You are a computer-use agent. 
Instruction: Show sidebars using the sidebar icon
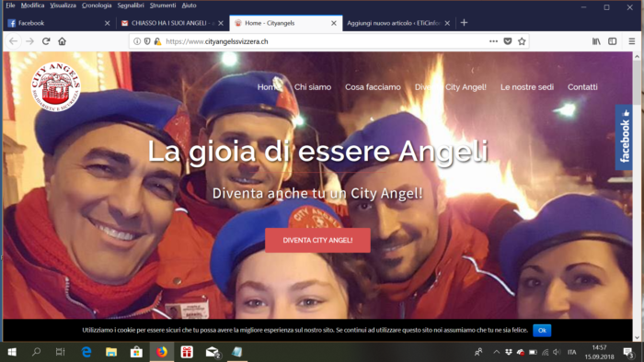click(613, 41)
